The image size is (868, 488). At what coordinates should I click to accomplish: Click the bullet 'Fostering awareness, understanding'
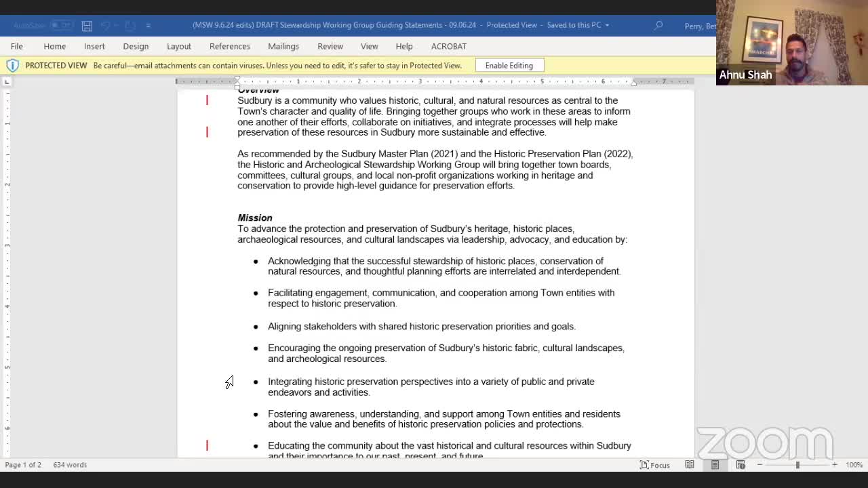coord(444,419)
